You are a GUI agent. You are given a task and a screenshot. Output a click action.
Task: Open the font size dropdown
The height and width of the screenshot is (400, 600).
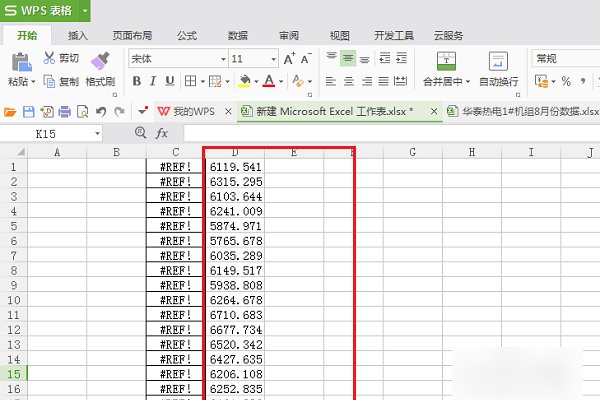(x=273, y=59)
